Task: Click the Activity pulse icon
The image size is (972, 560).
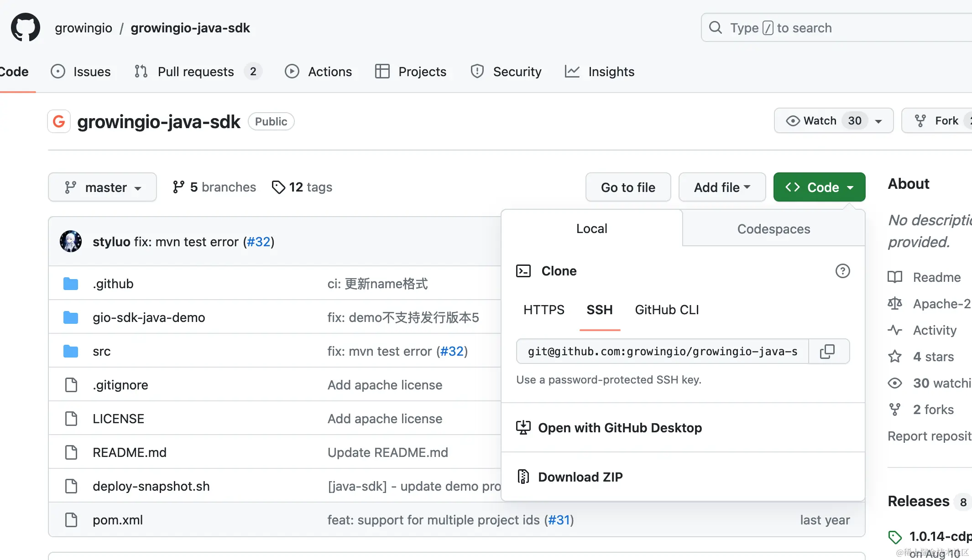Action: (x=895, y=330)
